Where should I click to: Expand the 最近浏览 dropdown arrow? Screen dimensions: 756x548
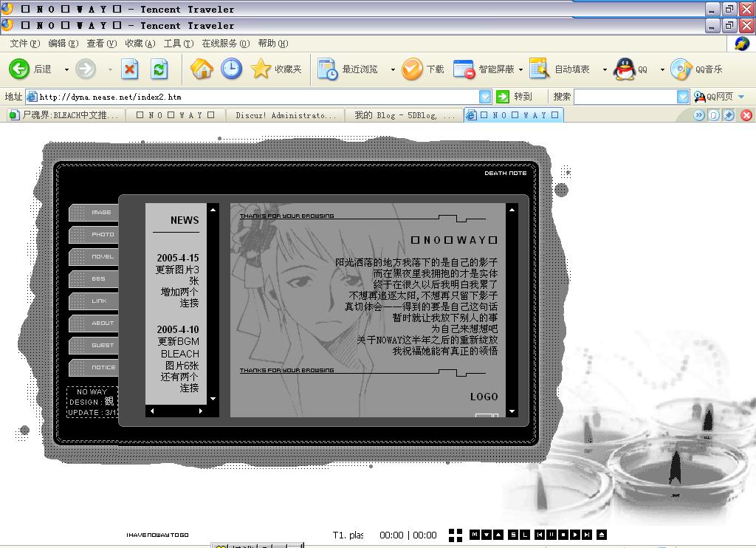(x=393, y=69)
